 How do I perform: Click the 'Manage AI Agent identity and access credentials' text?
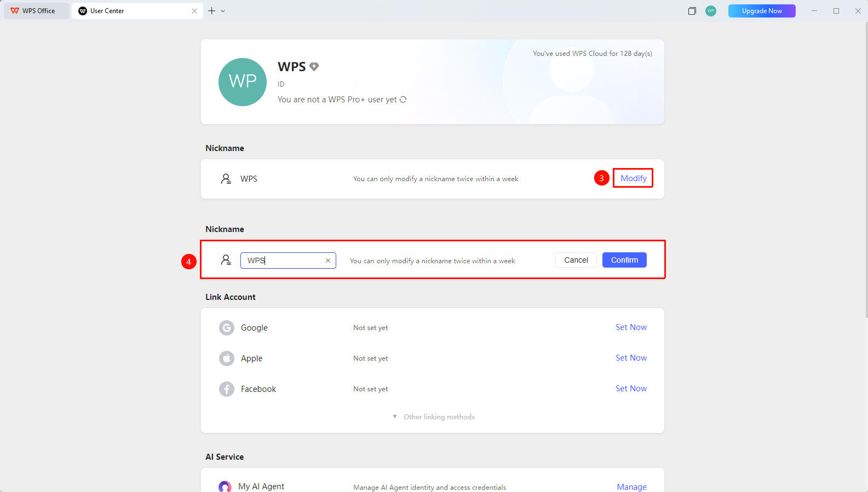[429, 488]
